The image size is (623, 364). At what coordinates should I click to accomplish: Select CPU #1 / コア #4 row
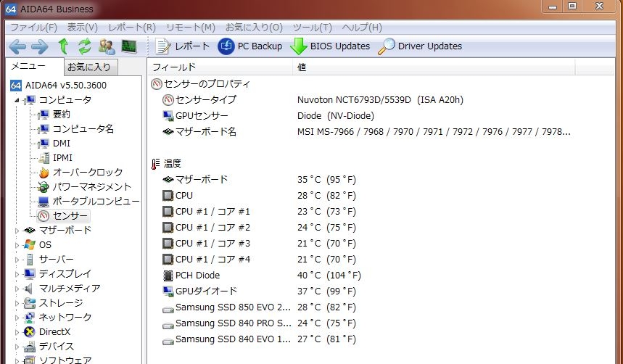click(259, 259)
